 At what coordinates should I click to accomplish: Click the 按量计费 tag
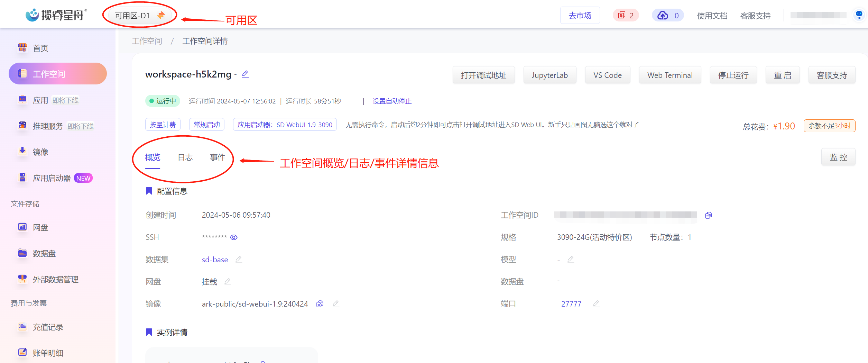point(163,125)
